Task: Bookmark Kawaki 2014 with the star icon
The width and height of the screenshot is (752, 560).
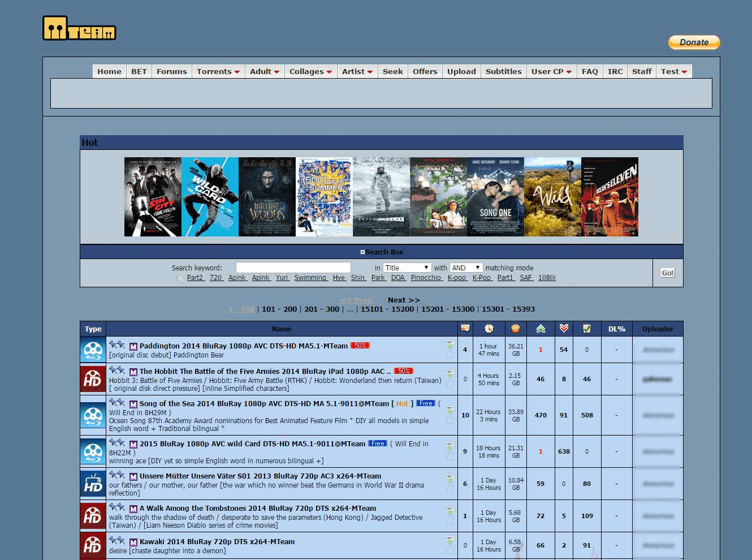Action: tap(450, 550)
